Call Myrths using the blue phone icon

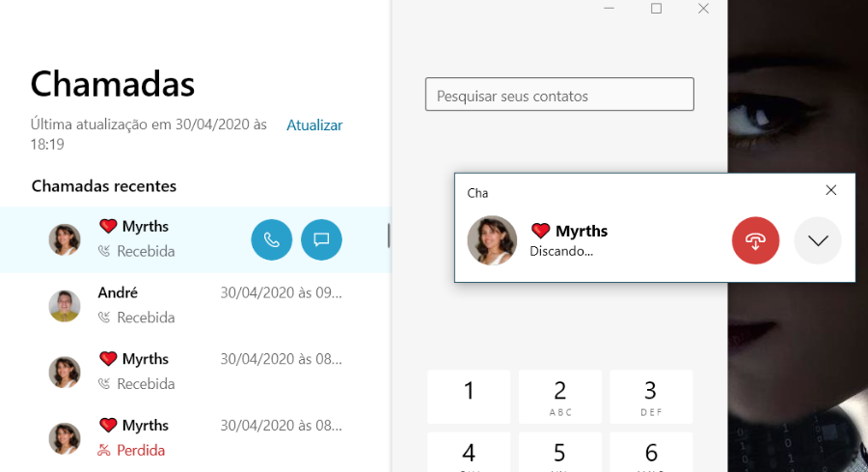pos(272,239)
